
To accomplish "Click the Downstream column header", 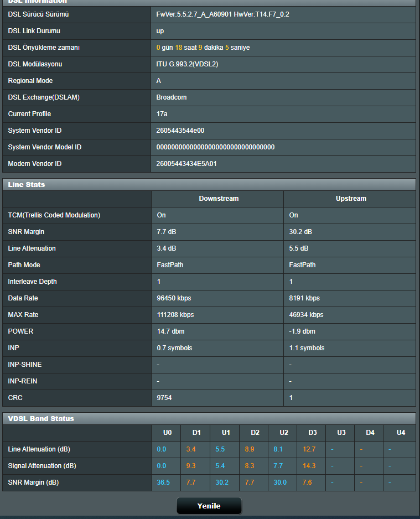I will coord(219,199).
